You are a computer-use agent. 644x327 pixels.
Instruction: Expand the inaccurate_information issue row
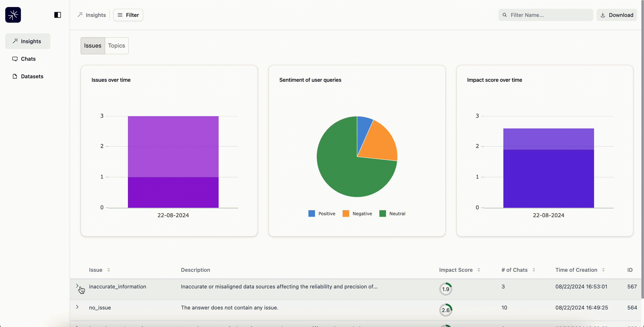[78, 287]
